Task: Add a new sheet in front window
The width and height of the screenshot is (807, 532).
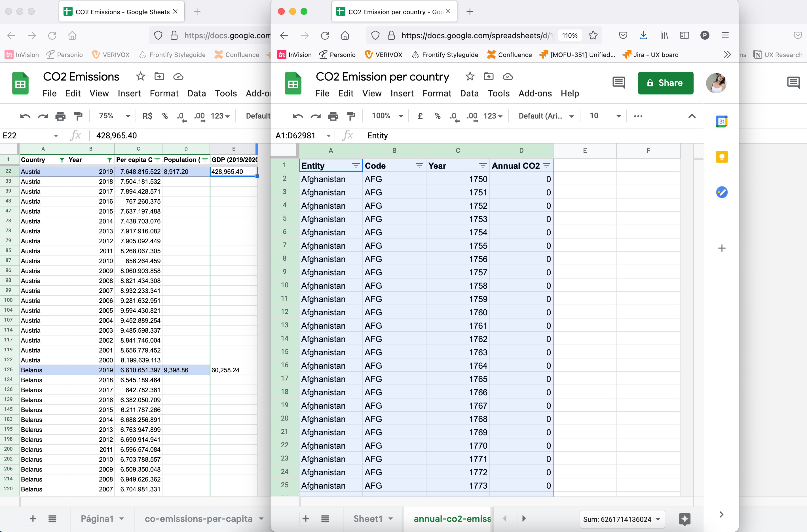Action: click(306, 518)
